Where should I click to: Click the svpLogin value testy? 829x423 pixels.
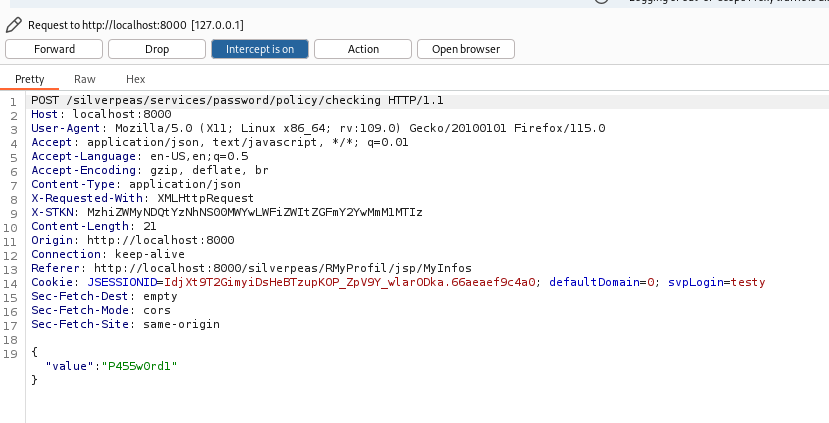[748, 282]
